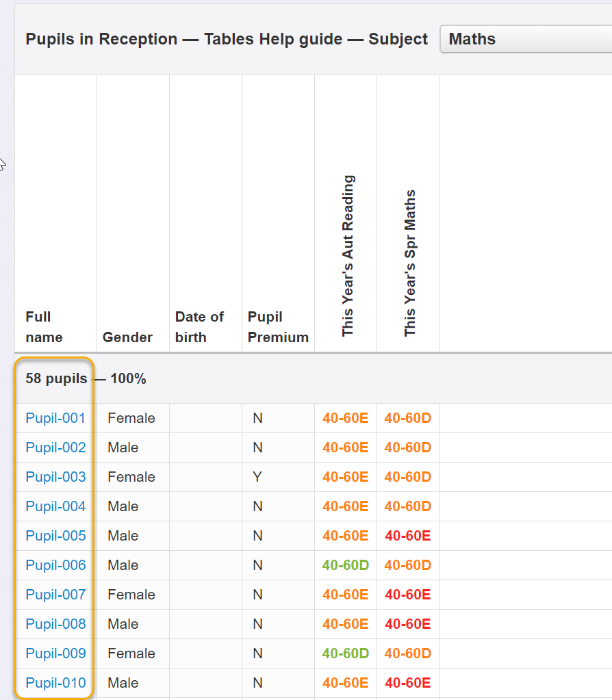The height and width of the screenshot is (700, 612).
Task: Sort by Gender column header
Action: point(128,337)
